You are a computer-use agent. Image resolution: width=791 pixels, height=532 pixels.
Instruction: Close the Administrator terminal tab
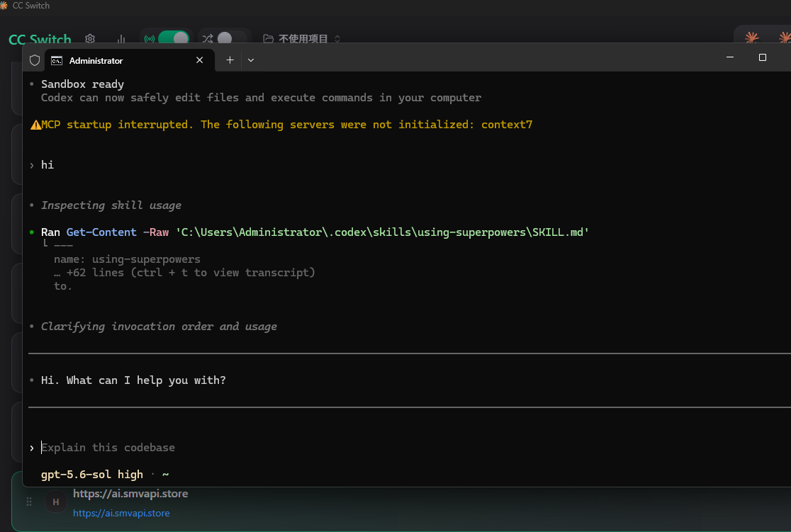(200, 60)
